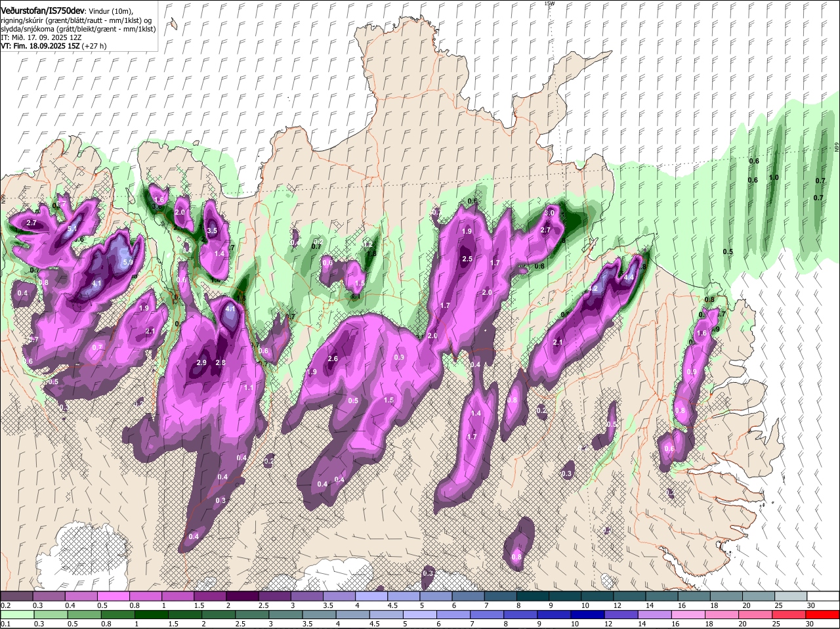Click the 2.8 precipitation value on the map
This screenshot has width=840, height=629.
pyautogui.click(x=220, y=362)
